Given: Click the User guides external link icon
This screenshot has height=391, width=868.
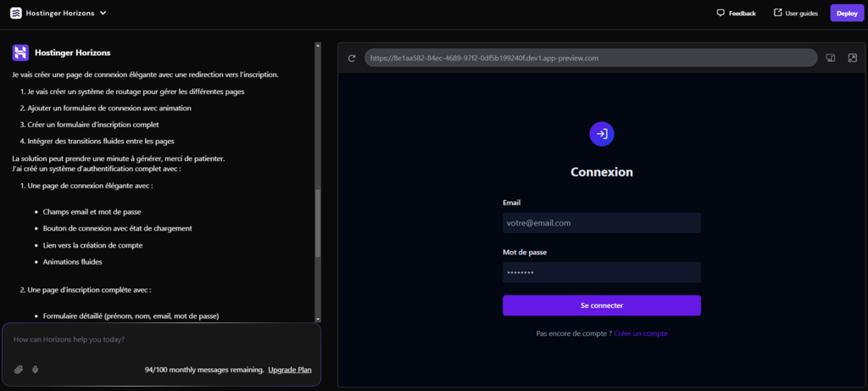Looking at the screenshot, I should [778, 13].
